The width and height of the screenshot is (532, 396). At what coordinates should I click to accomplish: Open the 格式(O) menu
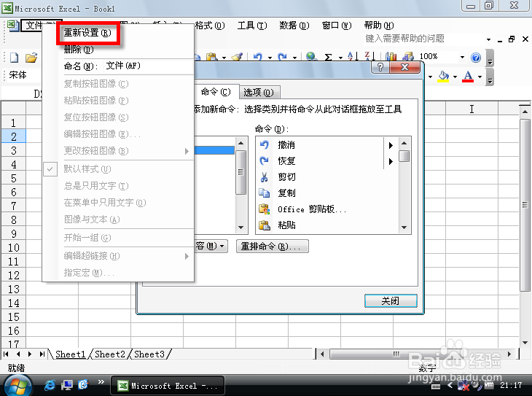(x=210, y=26)
